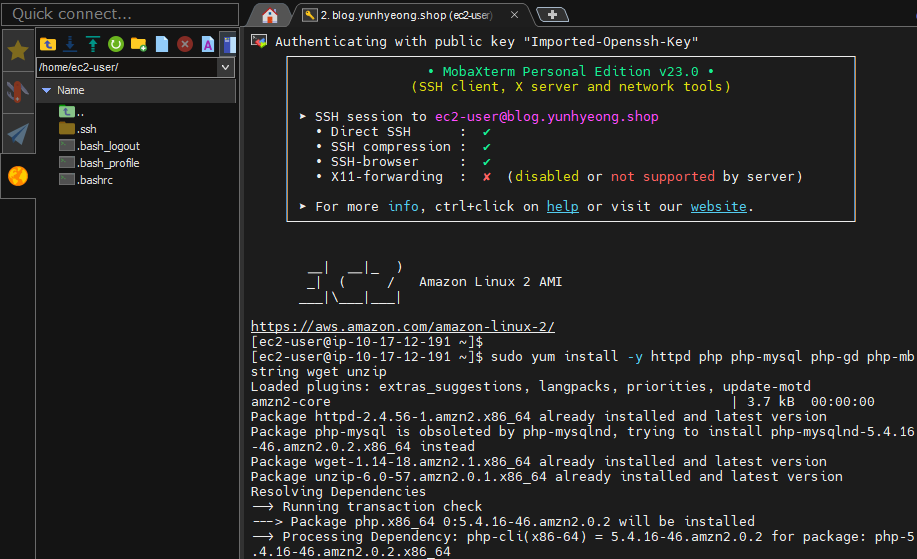Select the .bash_logout file
The width and height of the screenshot is (917, 559).
click(99, 146)
